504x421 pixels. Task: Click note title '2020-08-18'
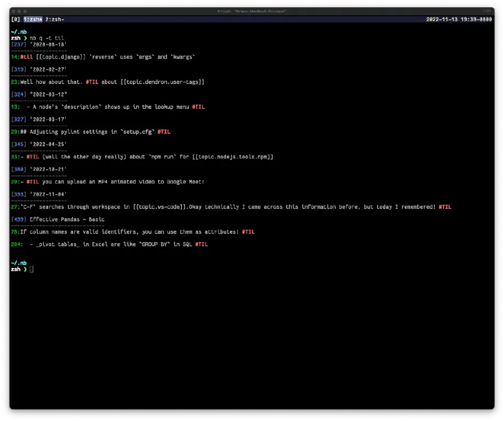click(48, 44)
